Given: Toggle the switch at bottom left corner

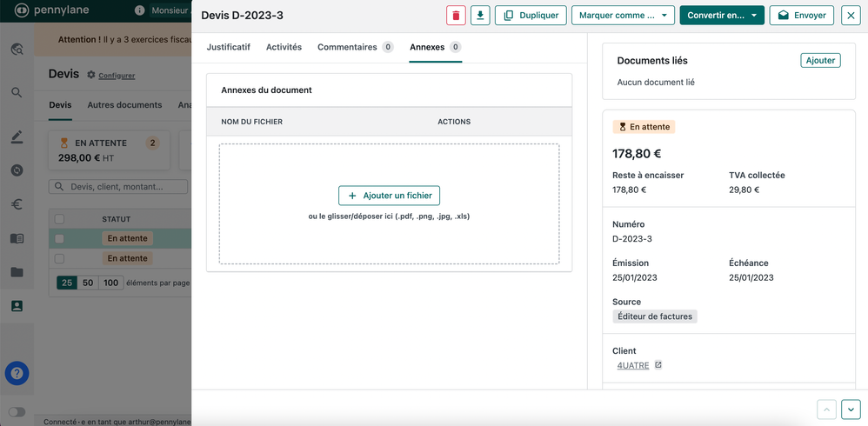Looking at the screenshot, I should (17, 412).
